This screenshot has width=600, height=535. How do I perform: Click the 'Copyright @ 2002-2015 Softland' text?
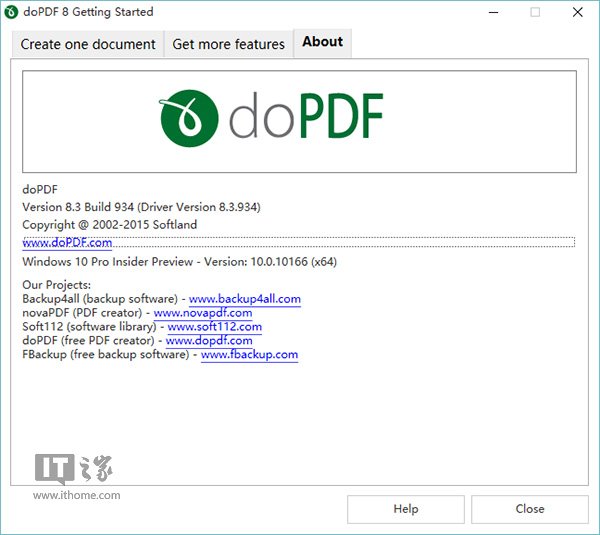pyautogui.click(x=109, y=225)
